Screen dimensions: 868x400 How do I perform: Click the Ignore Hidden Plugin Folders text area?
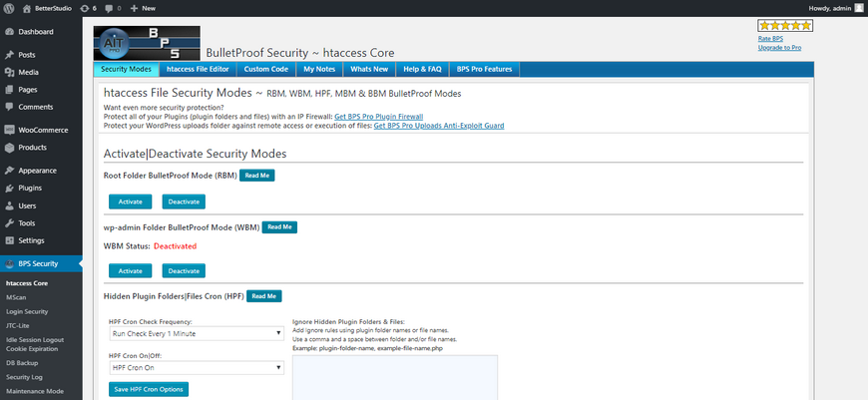[395, 377]
